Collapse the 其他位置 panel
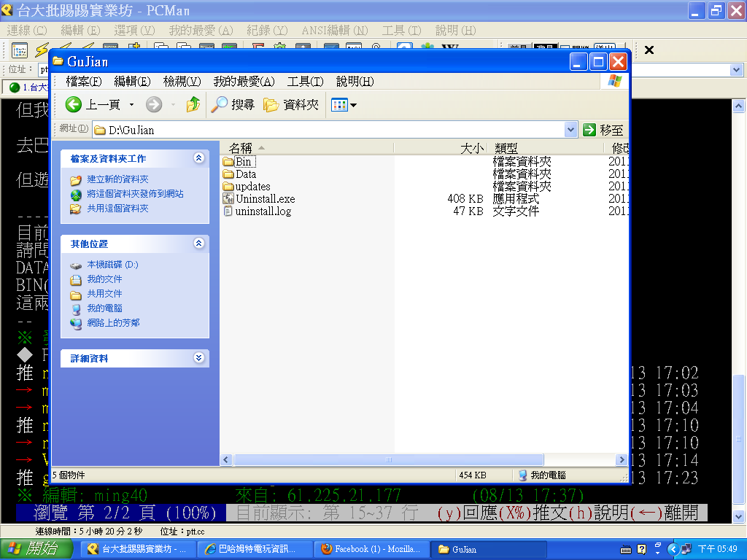The width and height of the screenshot is (747, 560). point(199,244)
